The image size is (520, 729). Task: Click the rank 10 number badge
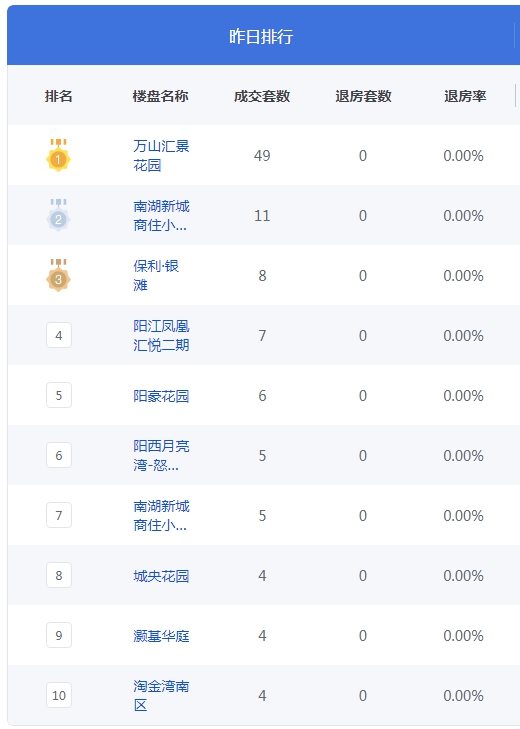[x=59, y=695]
